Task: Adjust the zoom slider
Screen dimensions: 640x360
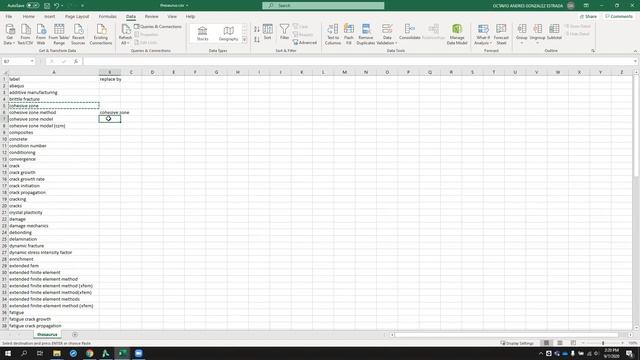Action: 603,343
